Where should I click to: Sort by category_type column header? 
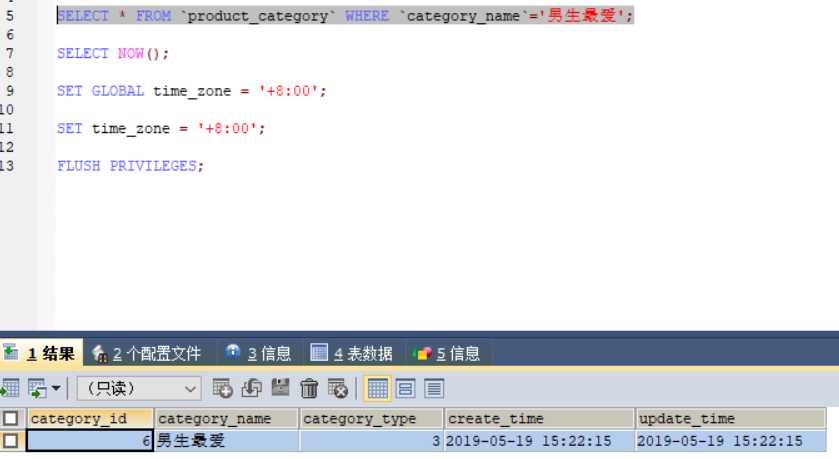[371, 418]
